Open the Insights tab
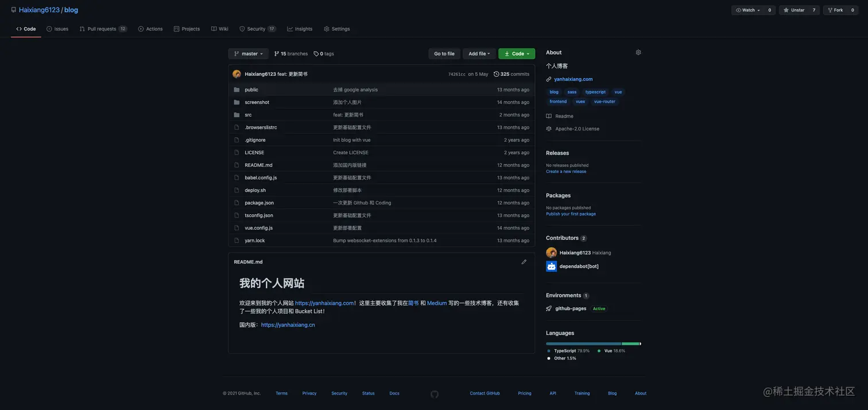868x410 pixels. (300, 29)
